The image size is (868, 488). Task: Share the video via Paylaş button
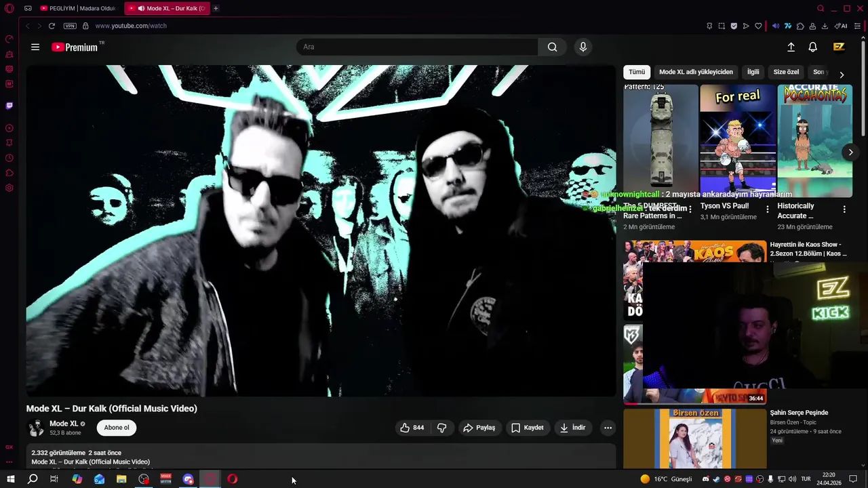[x=479, y=428]
